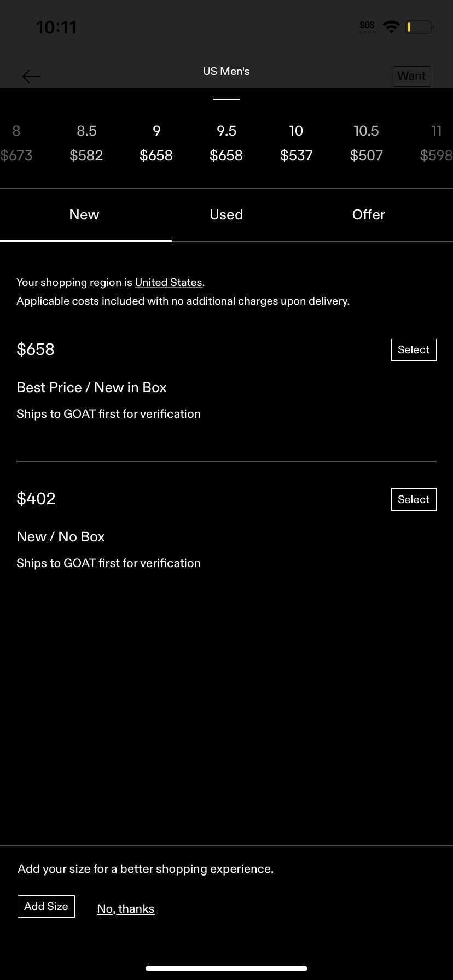
Task: Dismiss prompt with No, thanks link
Action: coord(126,909)
